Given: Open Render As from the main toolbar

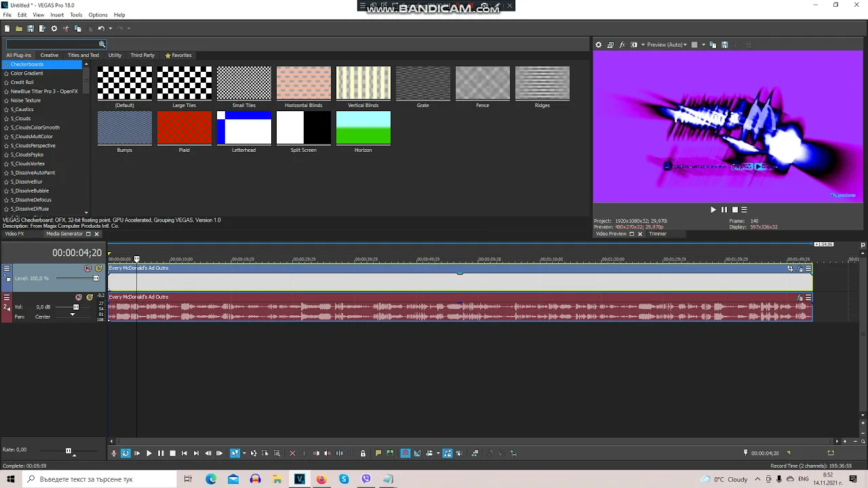Looking at the screenshot, I should (x=42, y=28).
